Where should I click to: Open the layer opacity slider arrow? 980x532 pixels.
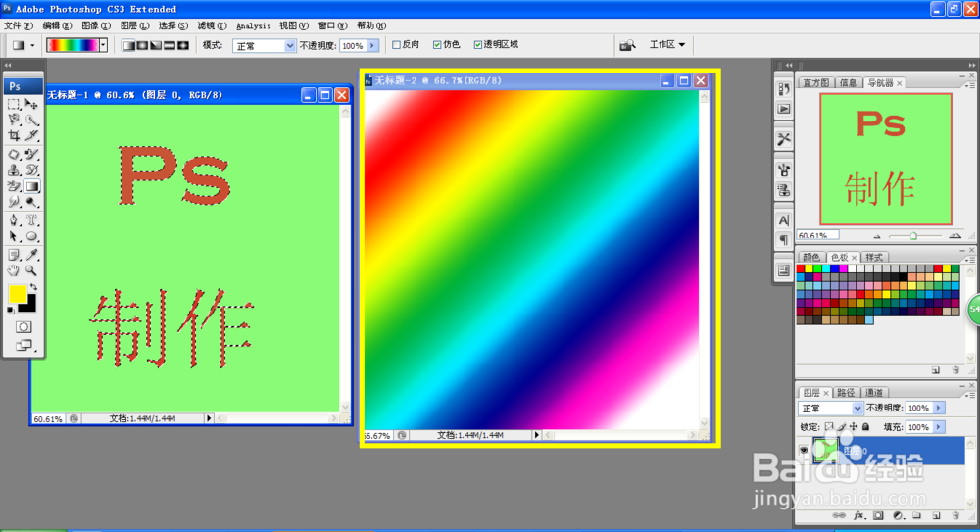pyautogui.click(x=938, y=408)
